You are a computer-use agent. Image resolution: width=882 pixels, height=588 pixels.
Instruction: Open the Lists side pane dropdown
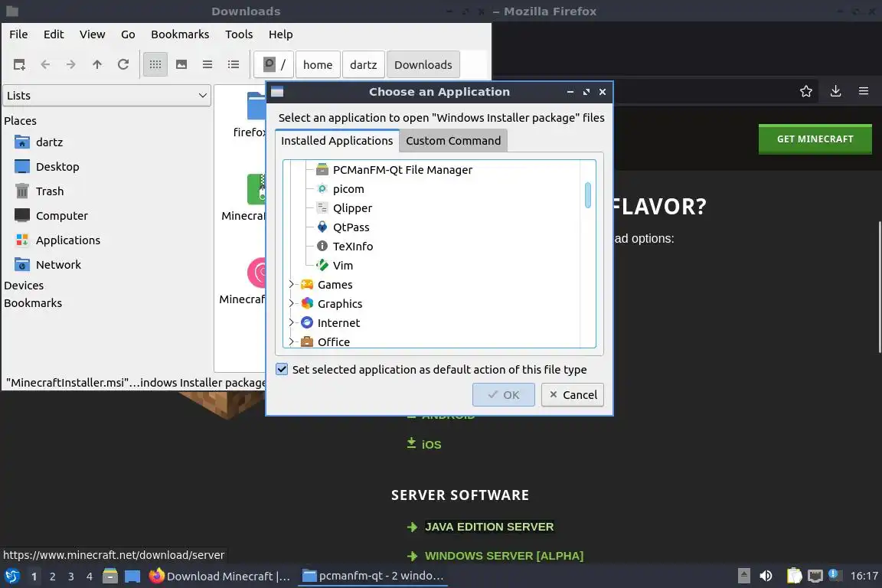(107, 96)
